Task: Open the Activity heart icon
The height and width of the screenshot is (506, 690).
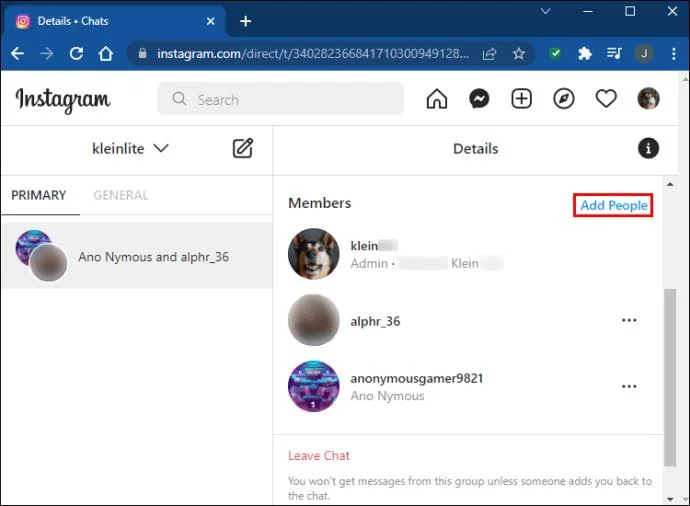Action: tap(606, 99)
